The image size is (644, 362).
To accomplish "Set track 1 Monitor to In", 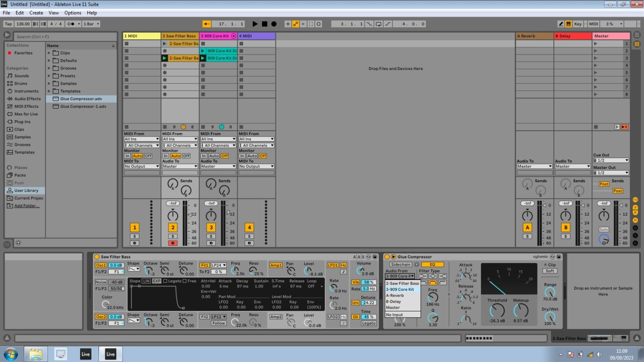I will pos(127,156).
